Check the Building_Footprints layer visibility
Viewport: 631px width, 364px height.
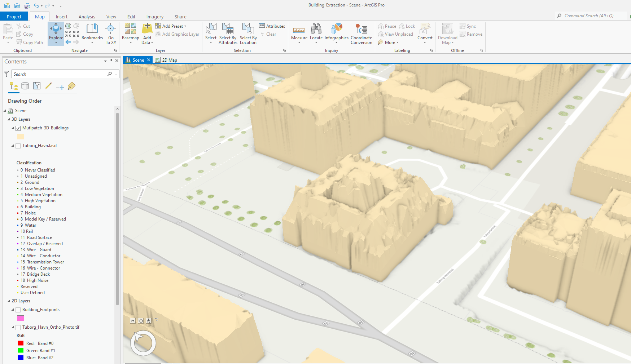(18, 310)
